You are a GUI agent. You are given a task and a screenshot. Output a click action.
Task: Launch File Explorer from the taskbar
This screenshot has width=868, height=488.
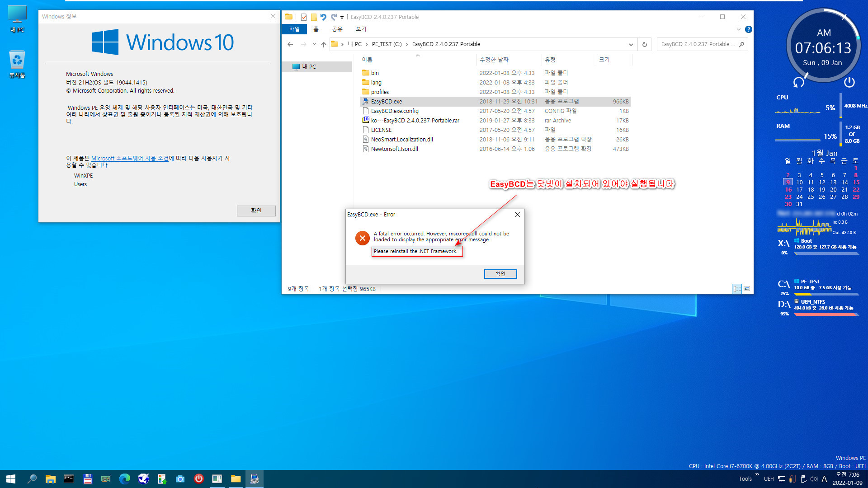tap(50, 479)
